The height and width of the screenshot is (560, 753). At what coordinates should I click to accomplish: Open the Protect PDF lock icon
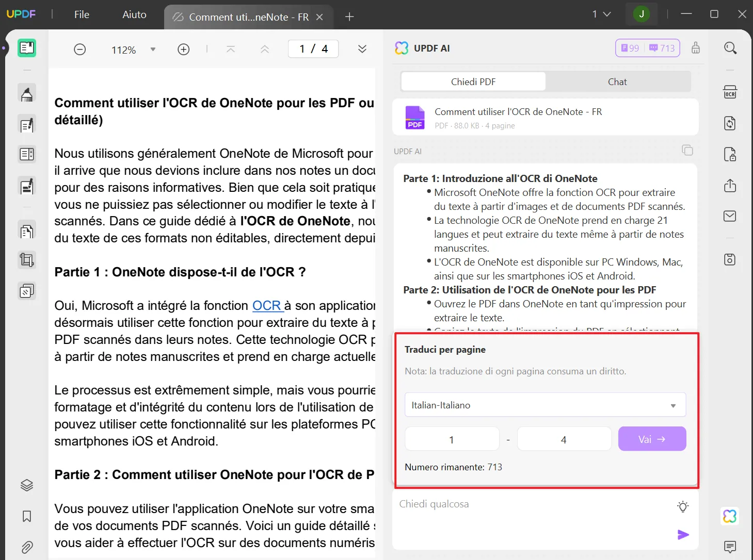tap(730, 154)
